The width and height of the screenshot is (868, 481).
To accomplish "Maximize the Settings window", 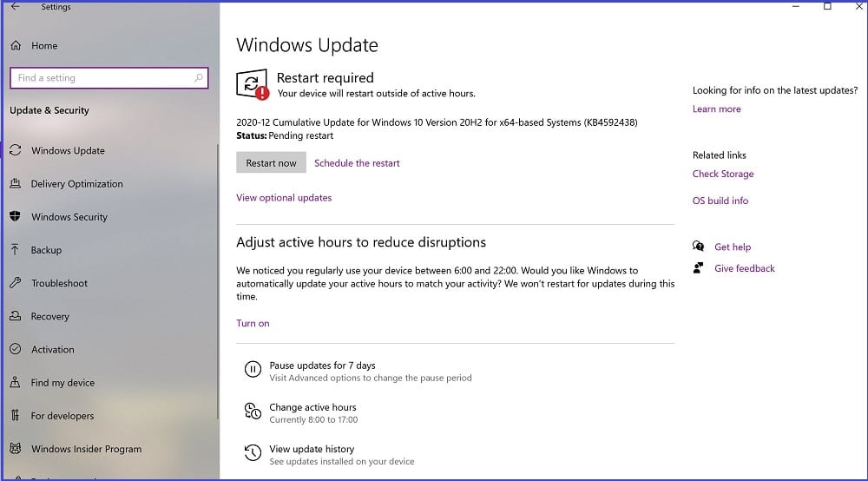I will tap(827, 7).
